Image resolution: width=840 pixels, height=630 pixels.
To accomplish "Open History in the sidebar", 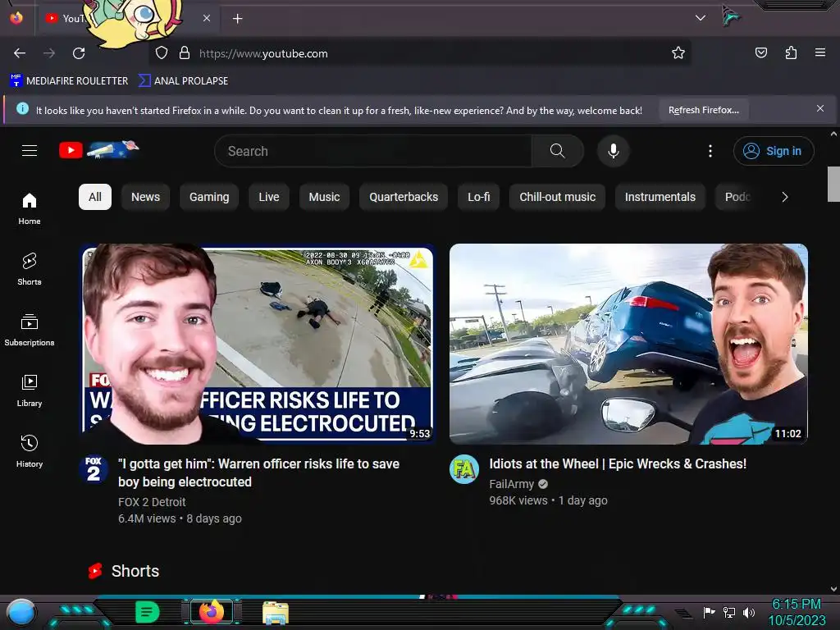I will pyautogui.click(x=30, y=451).
